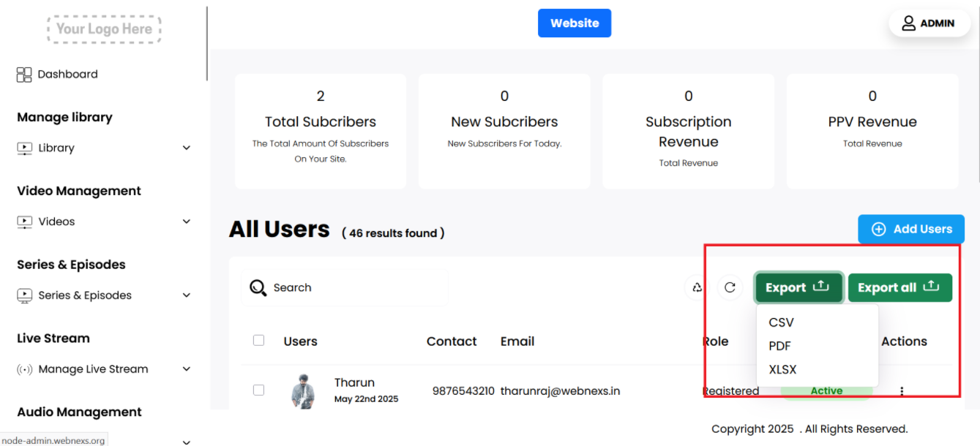Image resolution: width=980 pixels, height=446 pixels.
Task: Choose CSV from the Export menu
Action: (x=781, y=322)
